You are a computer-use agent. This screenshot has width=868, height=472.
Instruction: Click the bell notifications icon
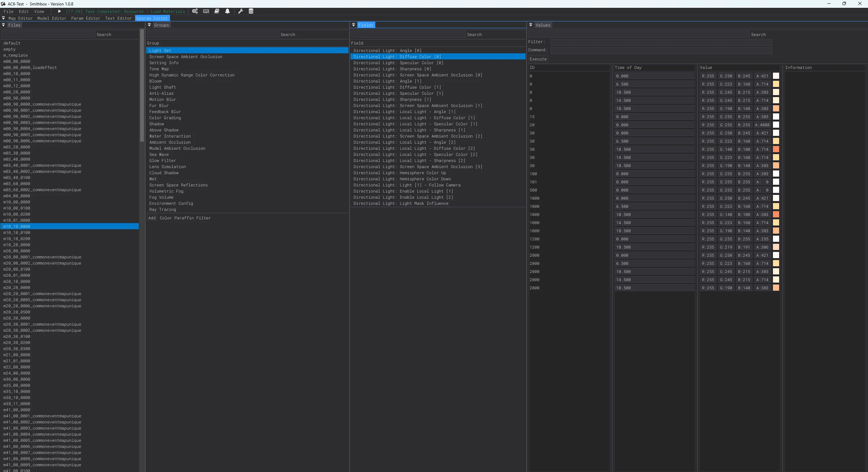[x=227, y=11]
